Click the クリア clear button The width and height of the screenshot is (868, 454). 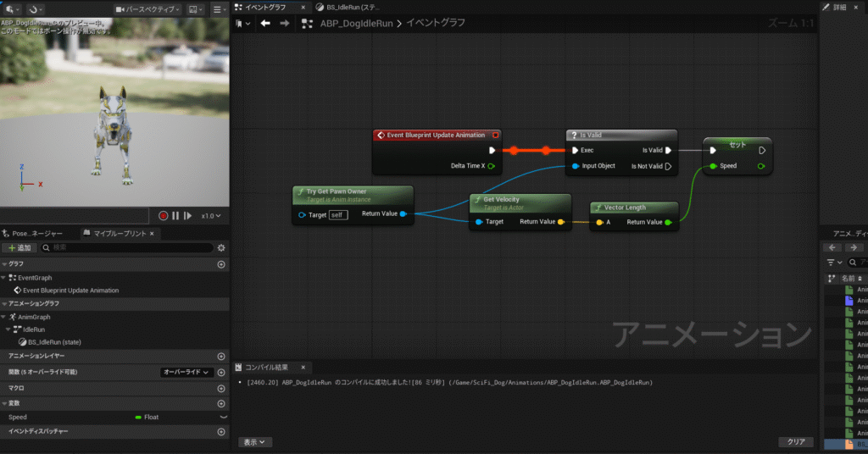click(x=795, y=442)
